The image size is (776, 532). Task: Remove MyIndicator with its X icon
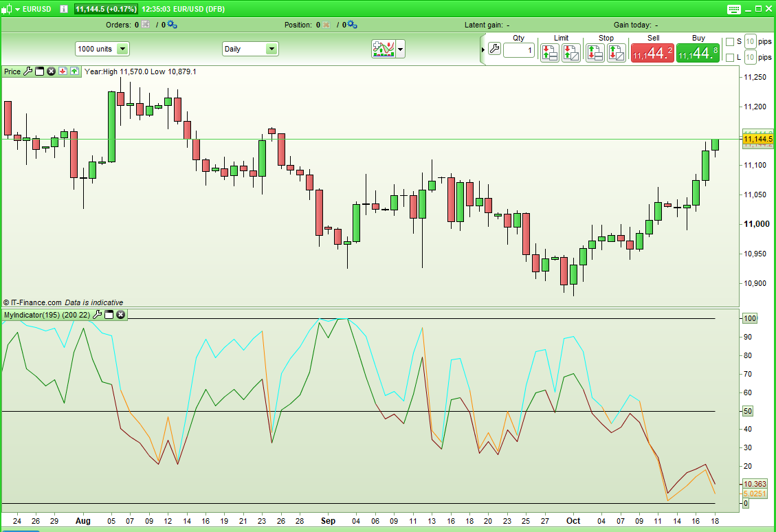point(121,315)
